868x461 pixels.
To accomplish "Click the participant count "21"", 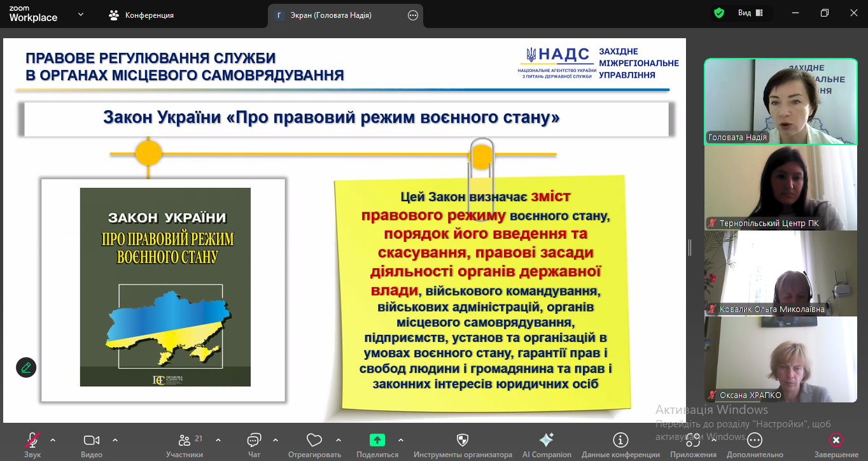I will click(x=199, y=438).
